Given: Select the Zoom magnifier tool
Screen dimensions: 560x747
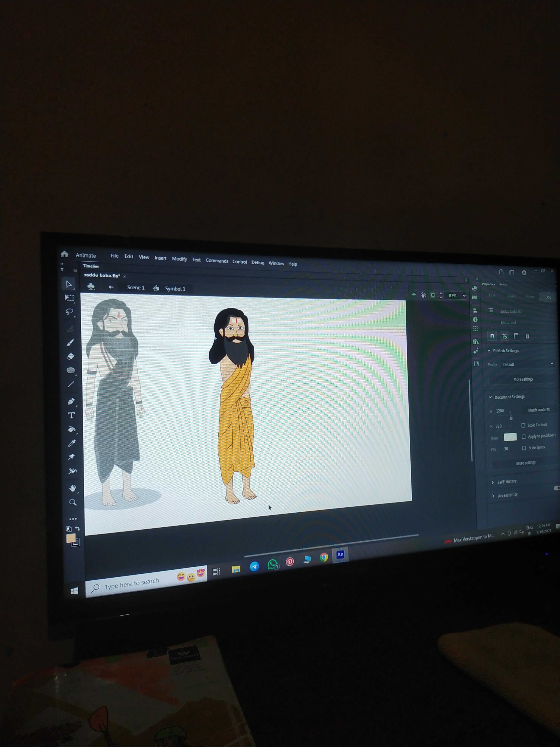Looking at the screenshot, I should click(73, 503).
